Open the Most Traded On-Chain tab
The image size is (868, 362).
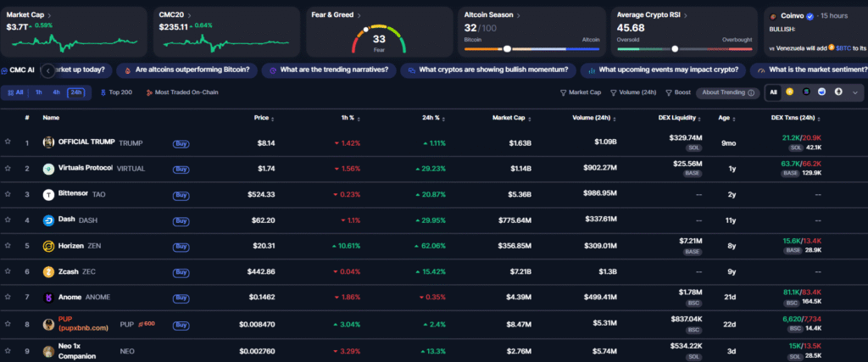click(182, 92)
